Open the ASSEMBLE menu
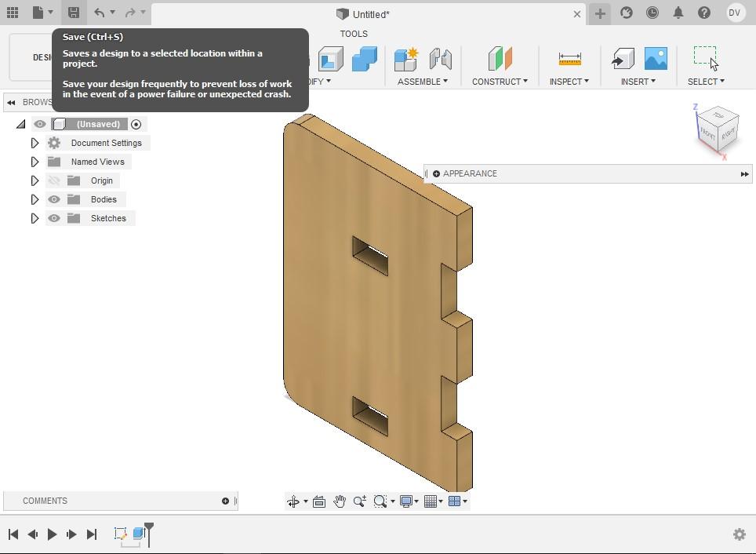756x554 pixels. click(x=423, y=82)
